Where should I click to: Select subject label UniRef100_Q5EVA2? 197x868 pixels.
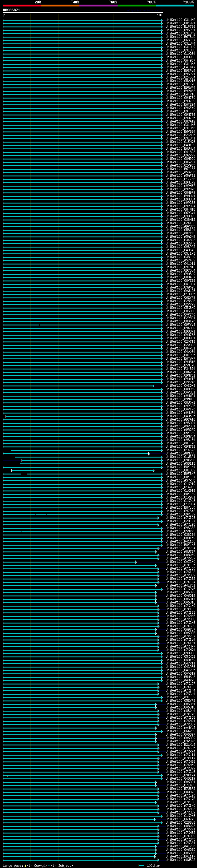point(180,701)
